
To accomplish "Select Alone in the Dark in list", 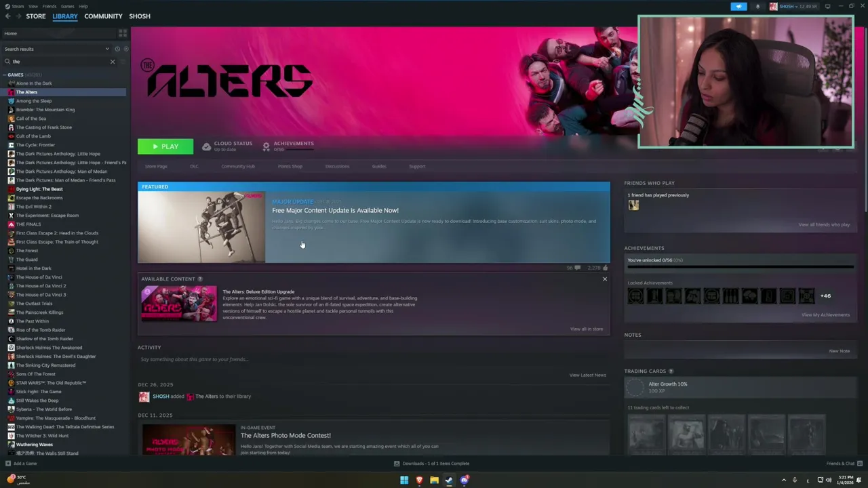I will (x=34, y=83).
